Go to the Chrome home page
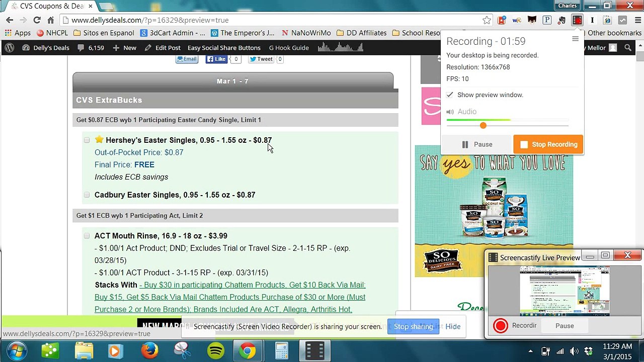644x362 pixels. coord(50,20)
